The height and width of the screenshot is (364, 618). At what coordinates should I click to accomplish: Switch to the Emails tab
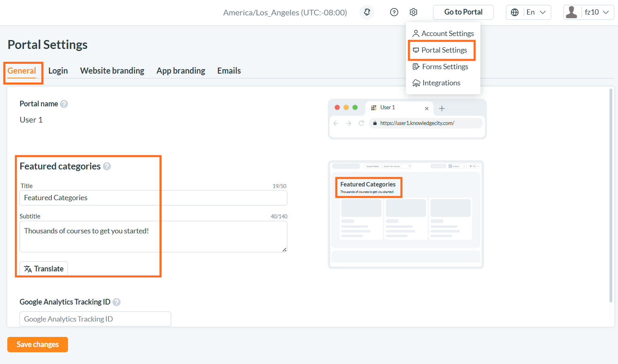(229, 71)
